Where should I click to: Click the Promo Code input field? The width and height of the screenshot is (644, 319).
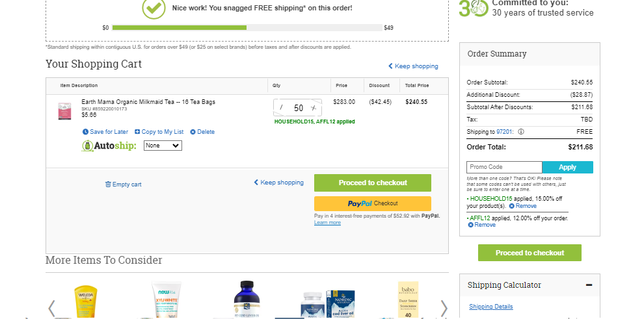point(504,167)
